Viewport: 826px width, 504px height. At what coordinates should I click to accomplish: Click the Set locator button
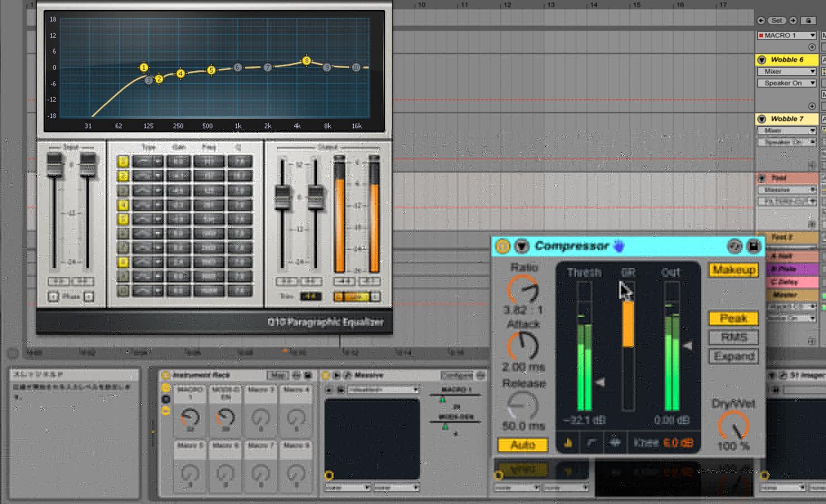777,21
